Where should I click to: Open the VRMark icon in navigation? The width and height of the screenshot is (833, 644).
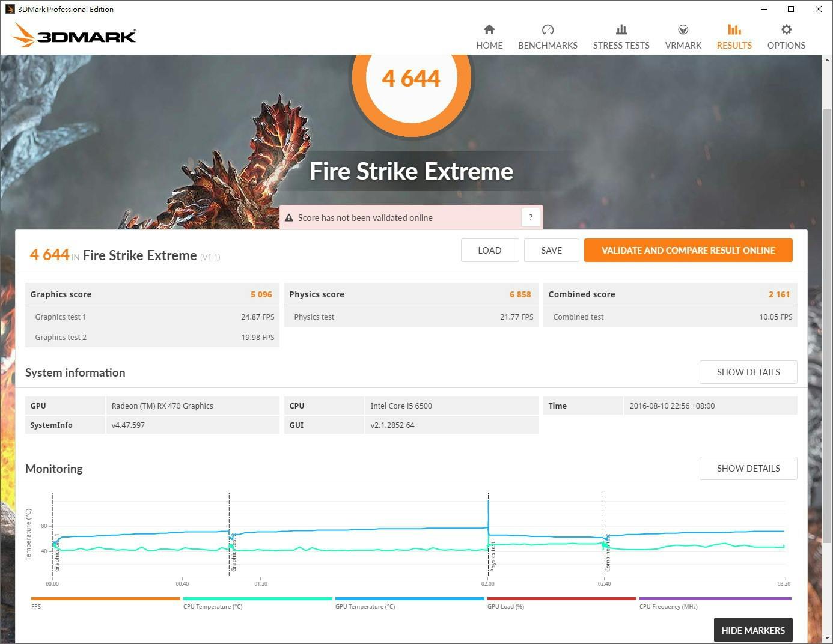point(683,29)
